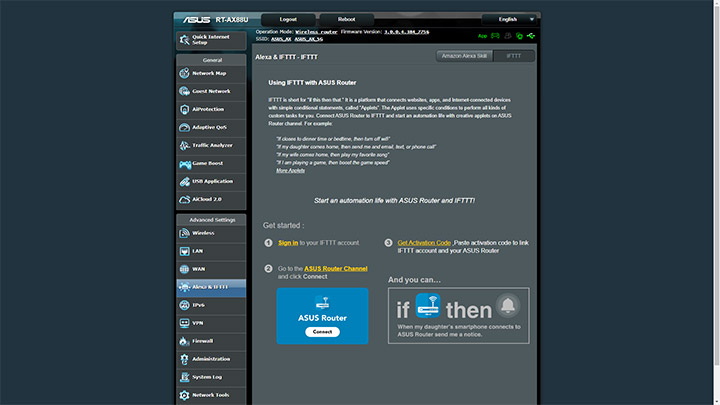Click the Get Activation Code link
720x405 pixels.
[424, 242]
